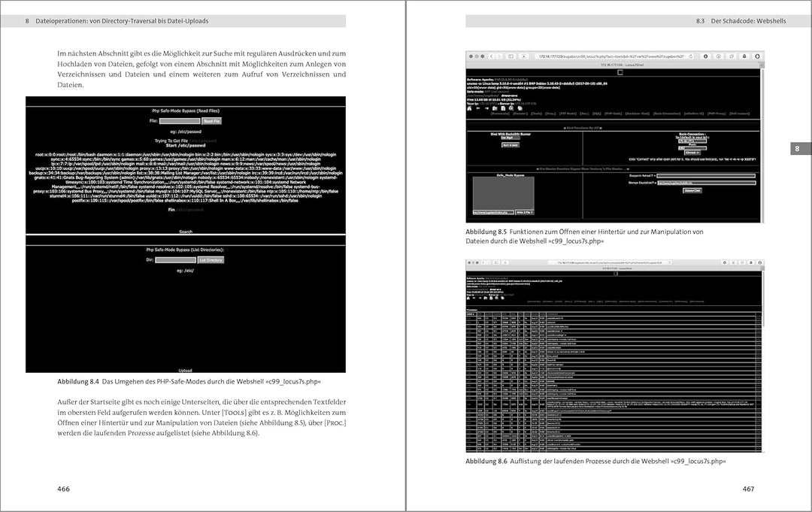This screenshot has width=812, height=512.
Task: Click Delete/Chat button in figure 8.5
Action: tap(692, 190)
